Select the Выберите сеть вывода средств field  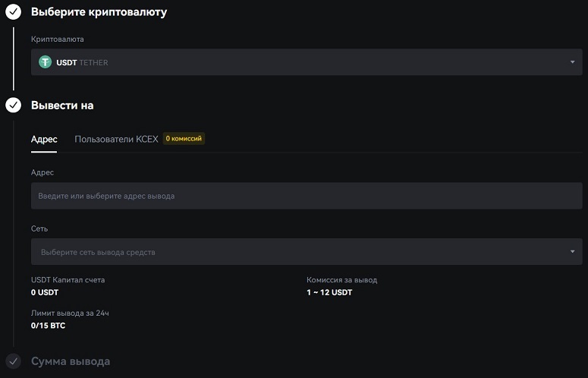307,252
